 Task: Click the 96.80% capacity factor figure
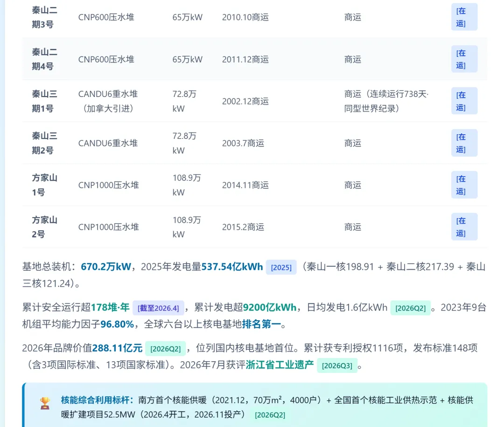point(117,324)
